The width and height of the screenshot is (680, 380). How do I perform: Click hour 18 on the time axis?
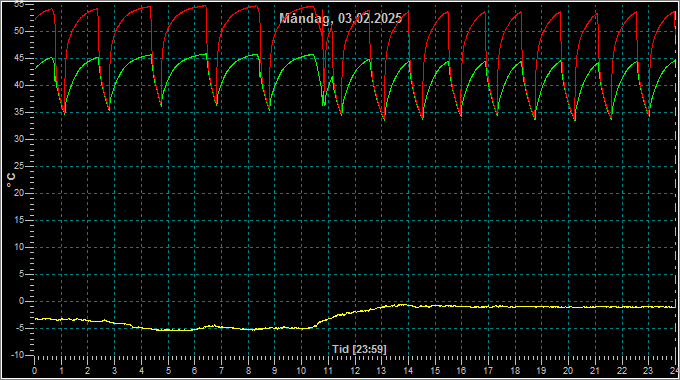[x=515, y=371]
